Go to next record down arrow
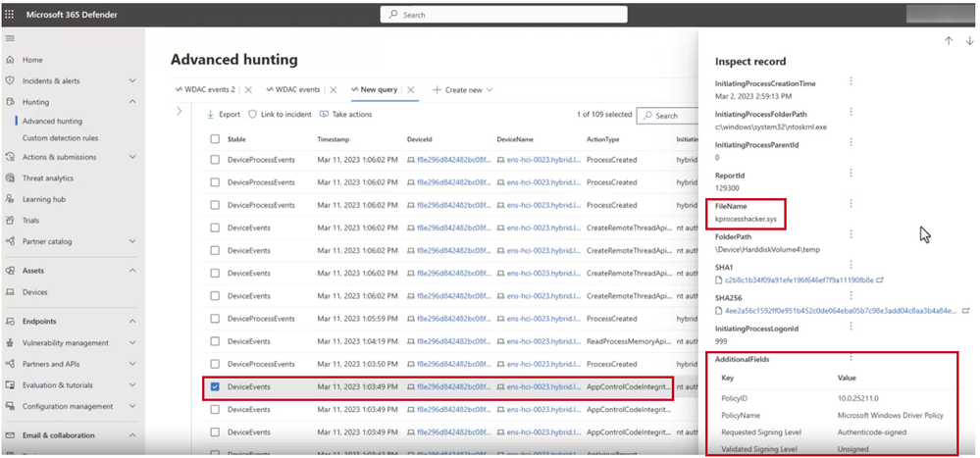The width and height of the screenshot is (980, 458). pyautogui.click(x=969, y=40)
